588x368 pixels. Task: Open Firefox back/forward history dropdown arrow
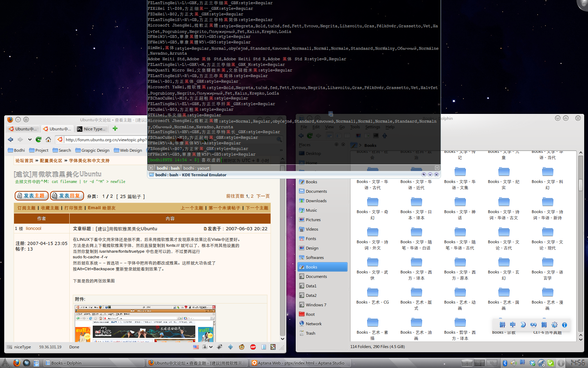[30, 139]
